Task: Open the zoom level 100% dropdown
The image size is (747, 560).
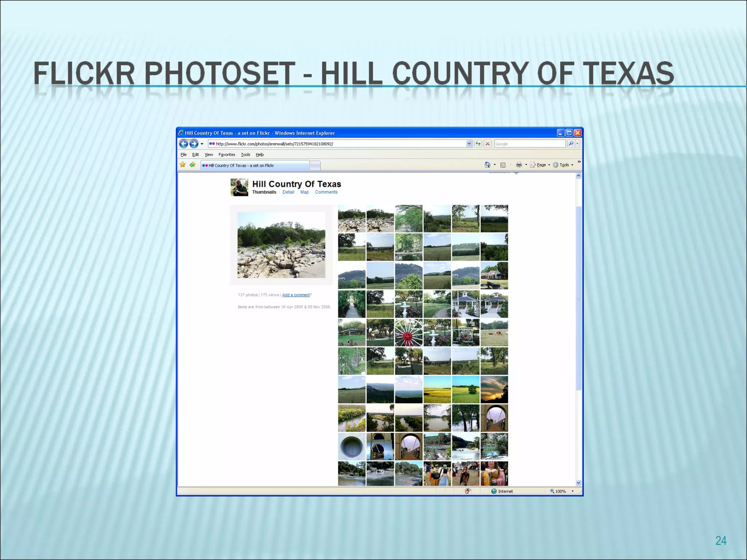Action: 572,491
